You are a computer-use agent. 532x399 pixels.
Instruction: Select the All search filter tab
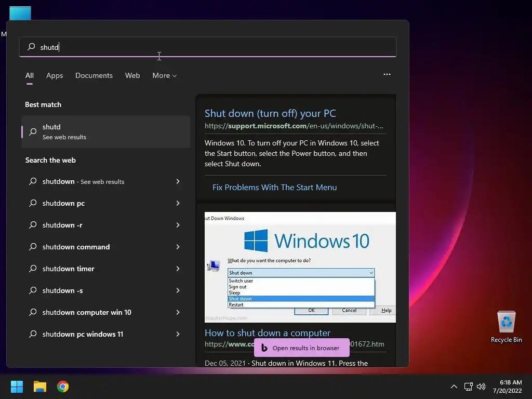(30, 76)
